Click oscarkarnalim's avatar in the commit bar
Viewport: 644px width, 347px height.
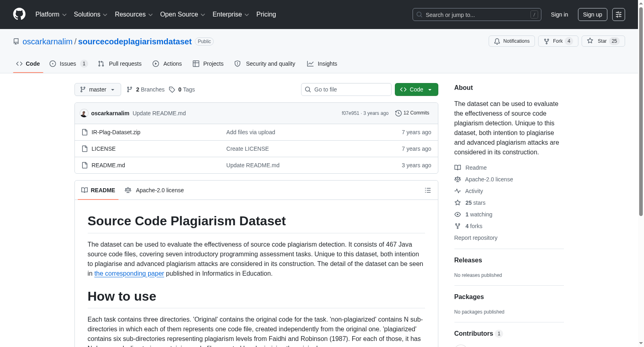click(x=84, y=113)
